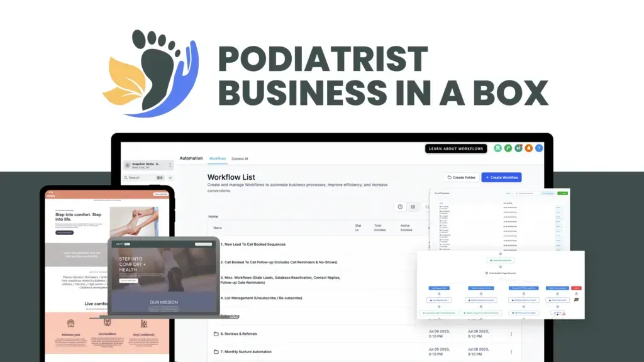Click the sidebar Search field

click(144, 178)
